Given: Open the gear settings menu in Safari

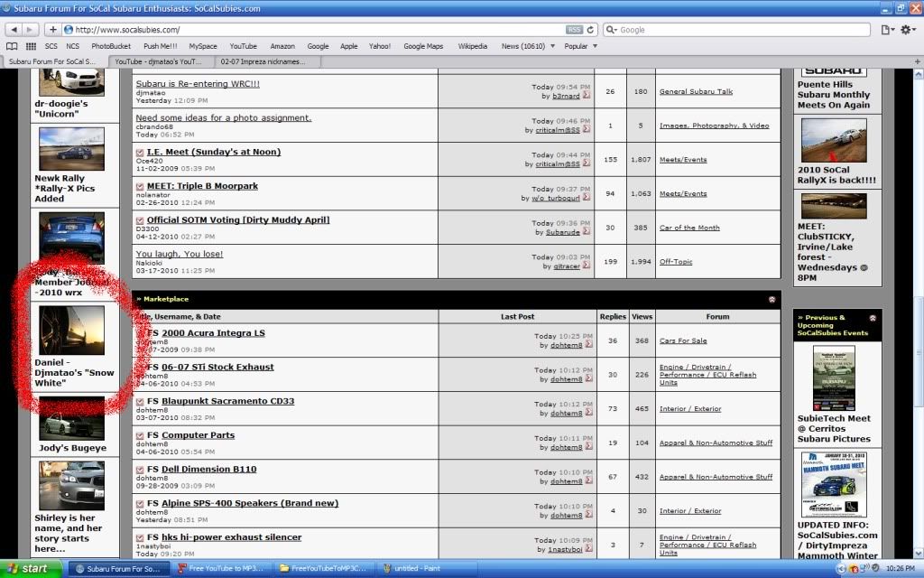Looking at the screenshot, I should [908, 30].
